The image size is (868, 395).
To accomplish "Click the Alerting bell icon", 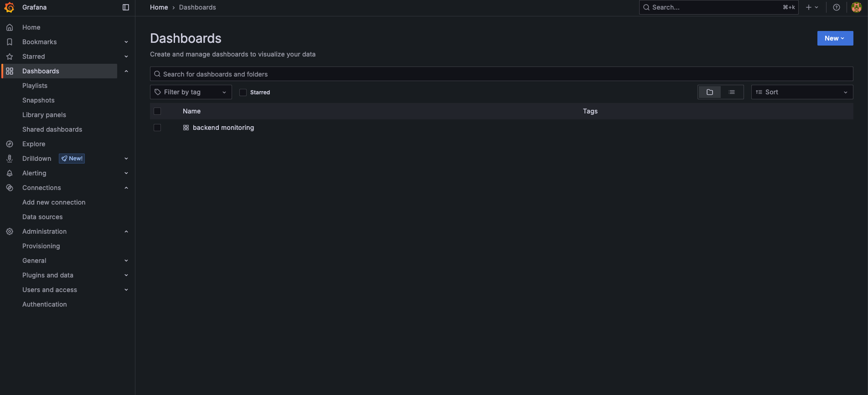I will 10,173.
